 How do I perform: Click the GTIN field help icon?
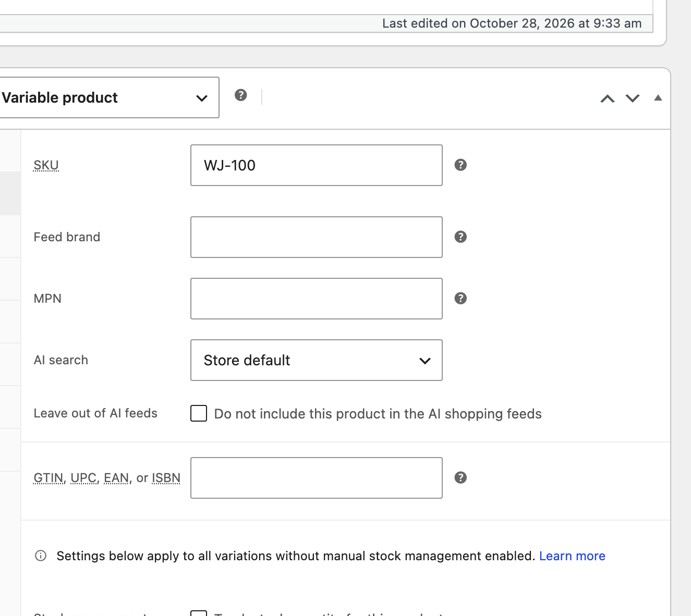(x=460, y=477)
